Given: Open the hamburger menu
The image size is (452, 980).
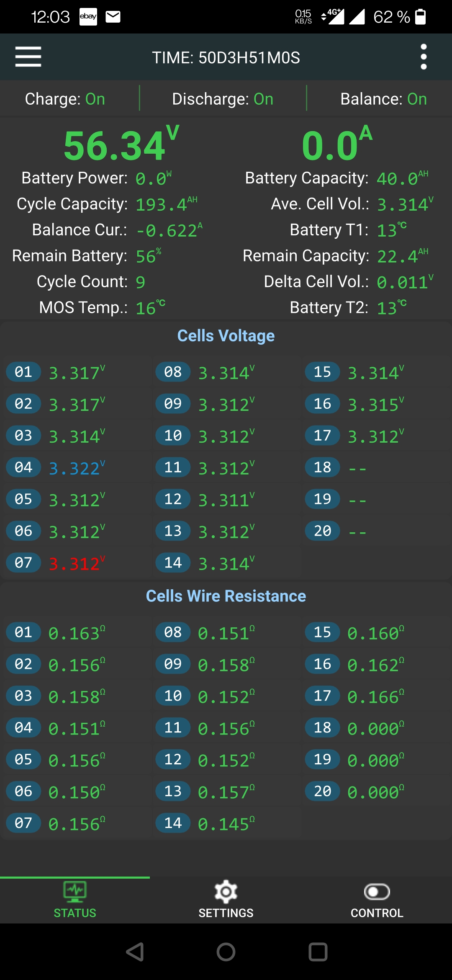Looking at the screenshot, I should coord(28,57).
